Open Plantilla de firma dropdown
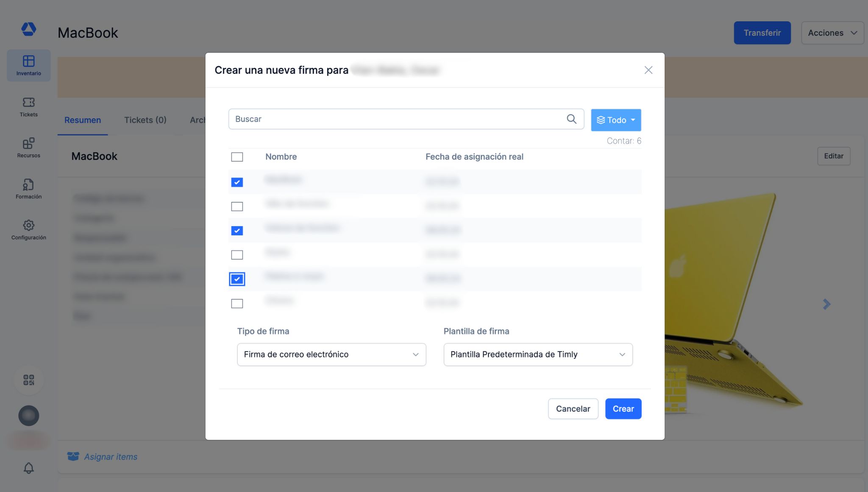The image size is (868, 492). click(538, 355)
